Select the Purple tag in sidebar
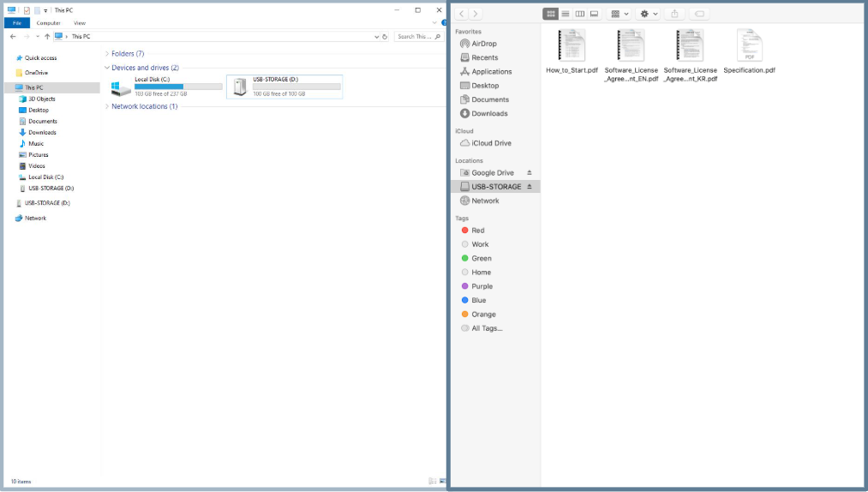This screenshot has height=492, width=868. pos(482,286)
